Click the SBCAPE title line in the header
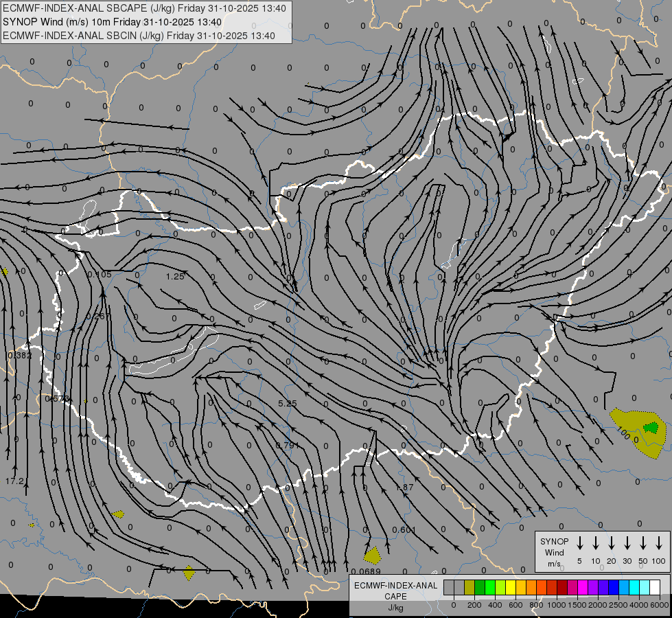Screen dimensions: 672x618 click(144, 8)
